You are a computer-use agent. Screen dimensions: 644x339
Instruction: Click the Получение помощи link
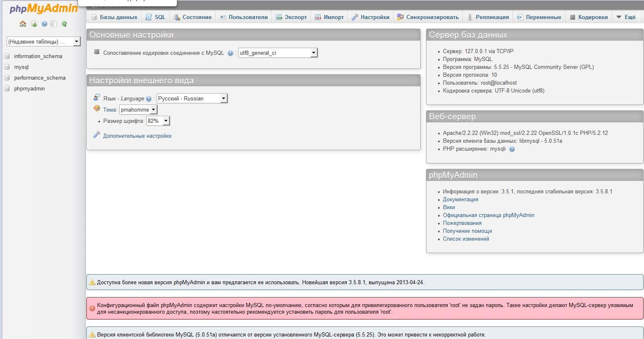click(x=468, y=231)
